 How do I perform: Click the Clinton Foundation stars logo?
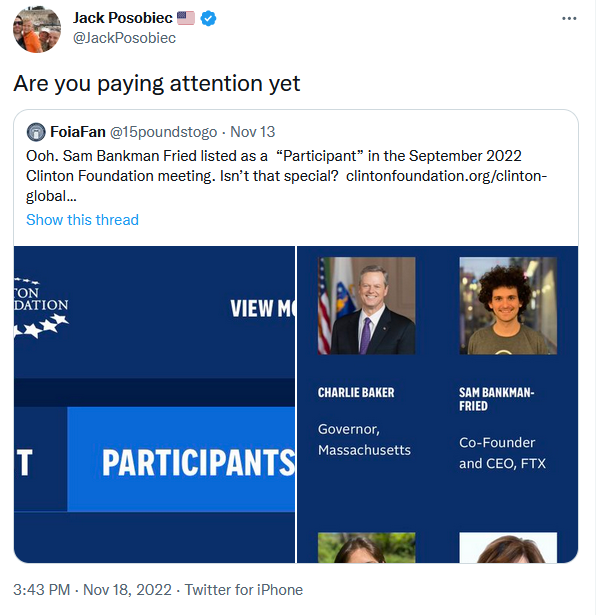pos(40,325)
